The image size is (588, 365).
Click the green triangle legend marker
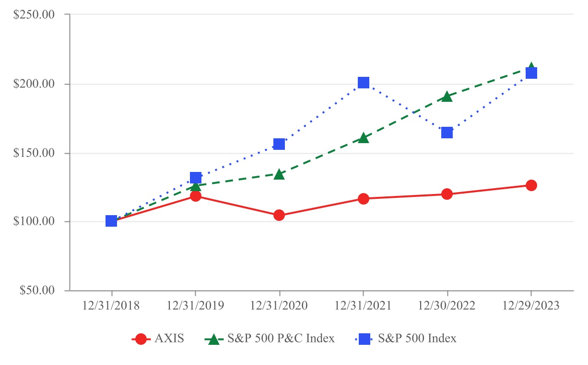click(x=214, y=339)
